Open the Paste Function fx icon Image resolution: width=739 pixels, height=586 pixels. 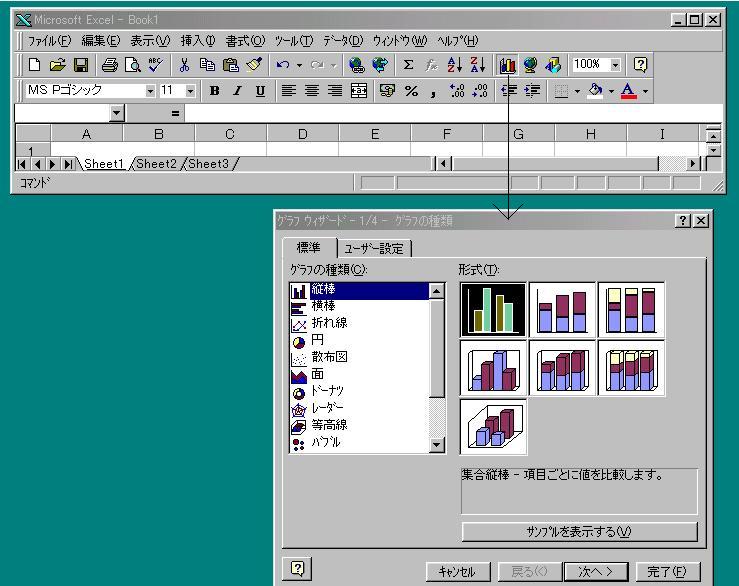(431, 65)
